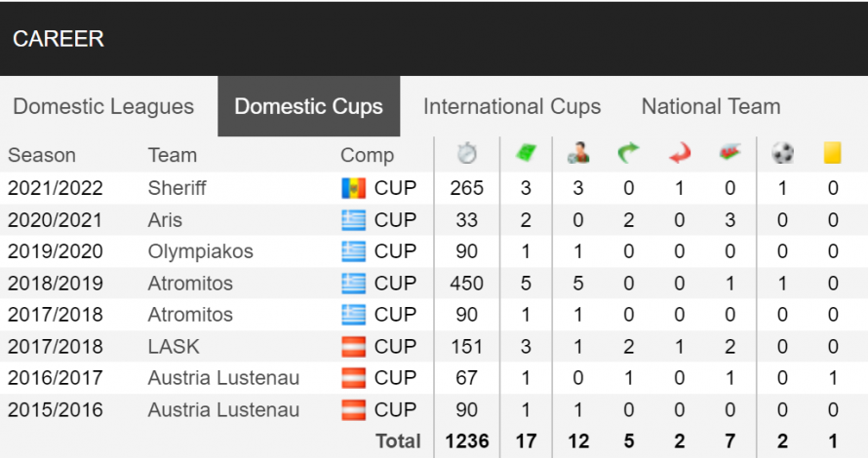Open the Olympiakos team link
Image resolution: width=868 pixels, height=458 pixels.
(200, 251)
